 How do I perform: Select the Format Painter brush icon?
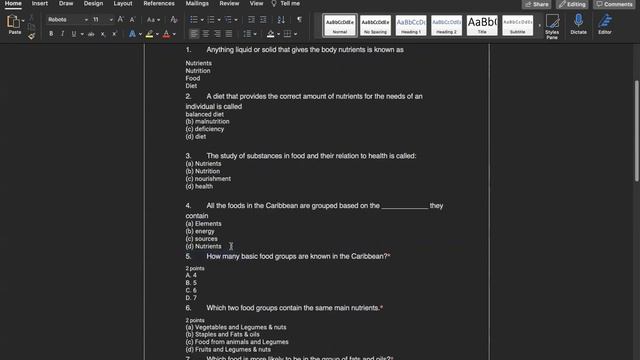coord(31,36)
